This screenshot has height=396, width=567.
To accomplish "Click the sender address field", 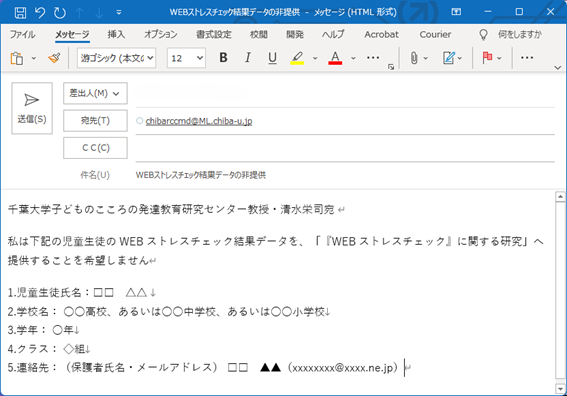I will (345, 94).
